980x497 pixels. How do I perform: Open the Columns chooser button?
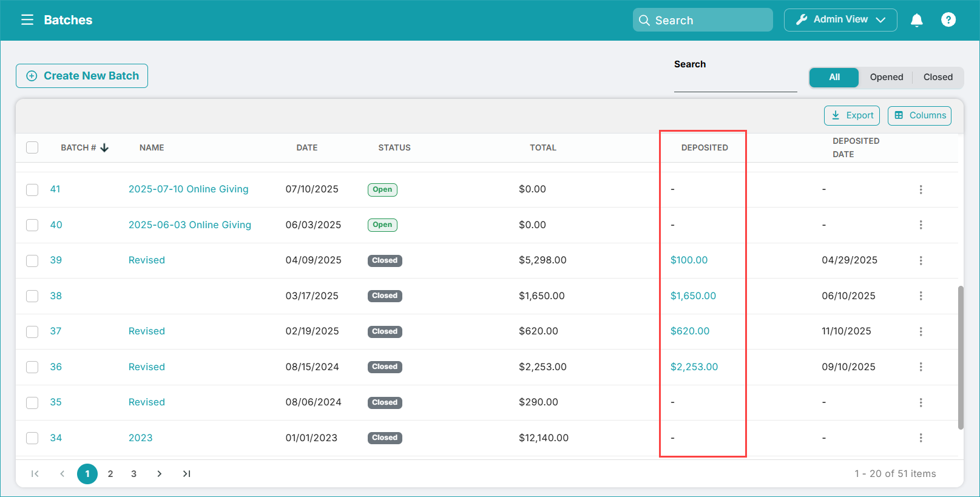[919, 115]
